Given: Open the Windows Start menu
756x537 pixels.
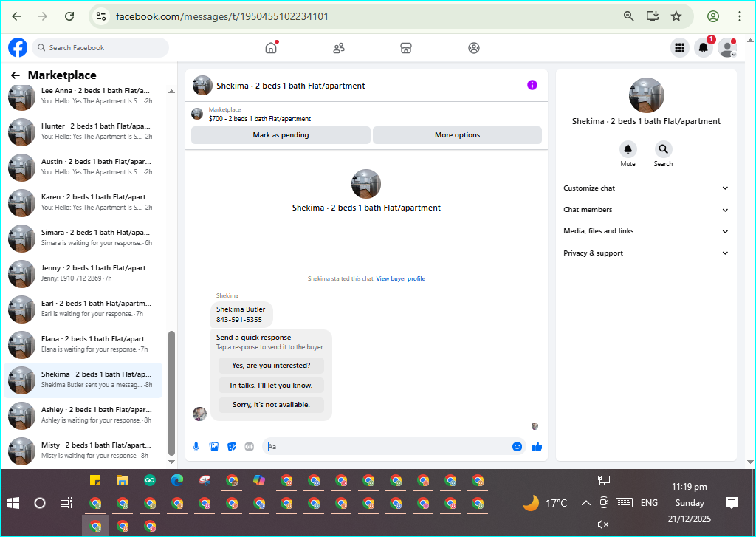Looking at the screenshot, I should [13, 503].
